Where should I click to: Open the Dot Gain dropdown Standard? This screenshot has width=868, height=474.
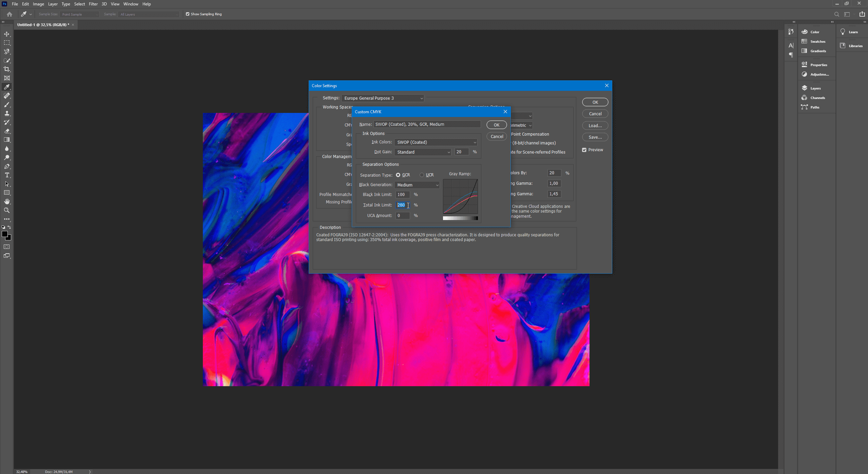pos(423,152)
